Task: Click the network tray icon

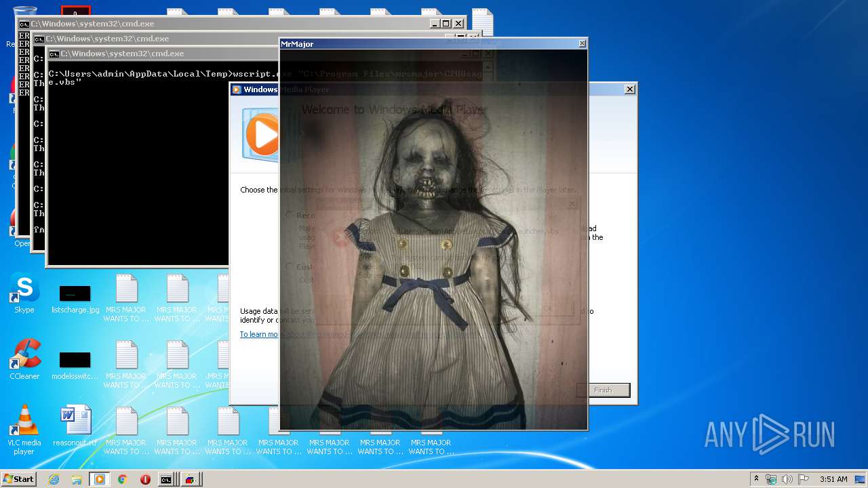Action: click(771, 479)
